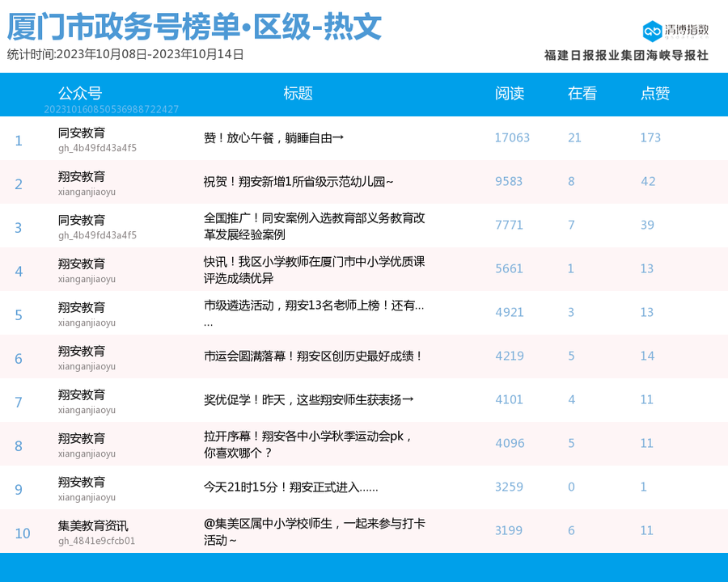Click like count 42
Image resolution: width=728 pixels, height=582 pixels.
648,181
